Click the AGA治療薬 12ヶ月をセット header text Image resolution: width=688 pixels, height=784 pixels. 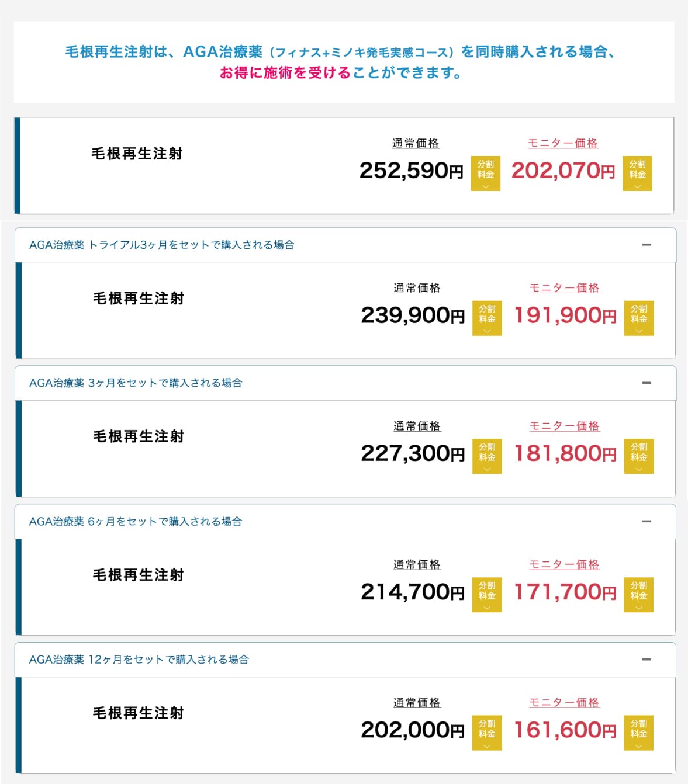point(139,659)
